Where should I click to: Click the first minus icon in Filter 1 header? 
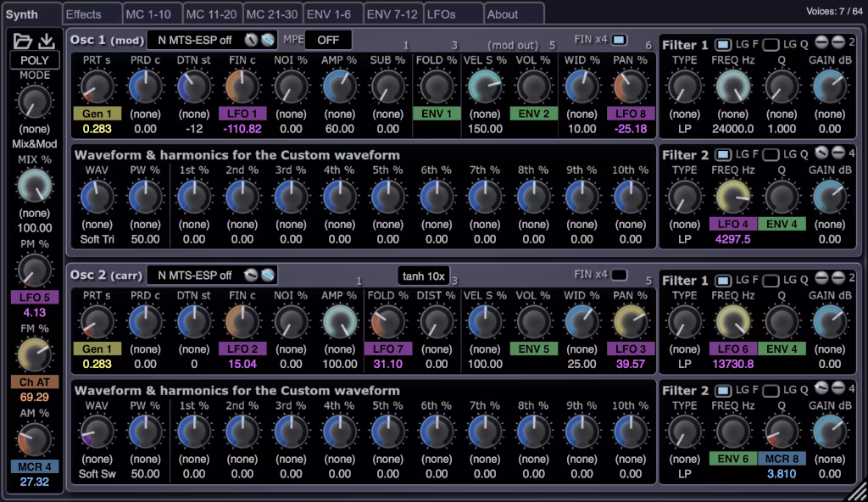(x=821, y=42)
